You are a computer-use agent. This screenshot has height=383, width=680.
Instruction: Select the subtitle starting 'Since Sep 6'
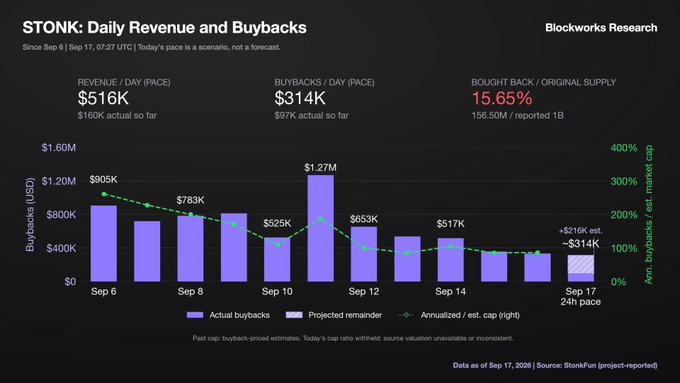pos(151,47)
